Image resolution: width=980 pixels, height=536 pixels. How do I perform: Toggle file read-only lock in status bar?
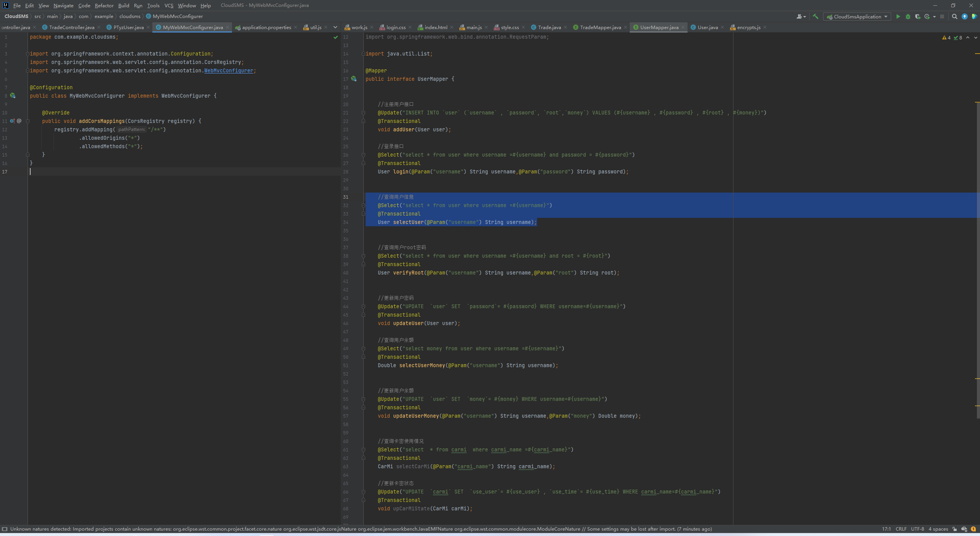coord(955,529)
